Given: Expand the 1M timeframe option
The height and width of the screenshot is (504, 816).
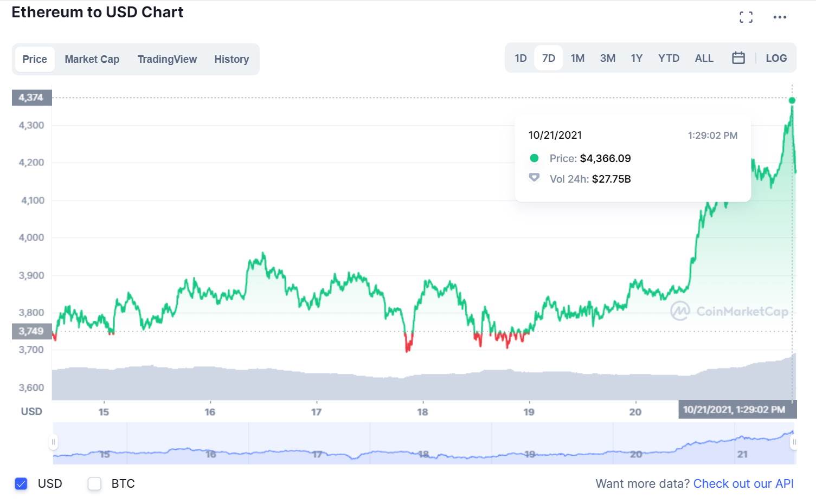Looking at the screenshot, I should (577, 57).
